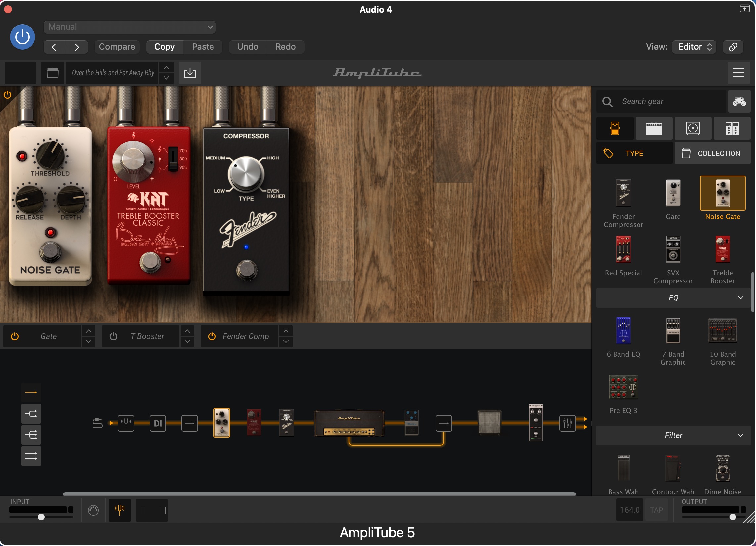This screenshot has height=546, width=756.
Task: Open the mixer block at chain end
Action: [568, 424]
